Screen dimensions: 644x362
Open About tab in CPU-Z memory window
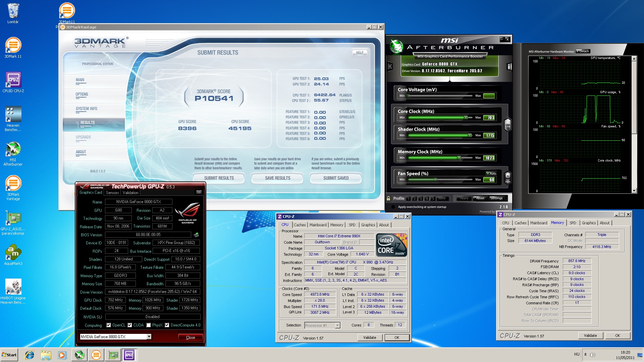[604, 223]
